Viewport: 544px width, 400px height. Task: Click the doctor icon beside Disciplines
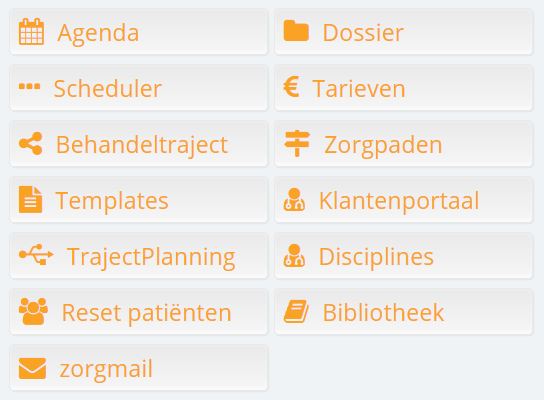294,255
